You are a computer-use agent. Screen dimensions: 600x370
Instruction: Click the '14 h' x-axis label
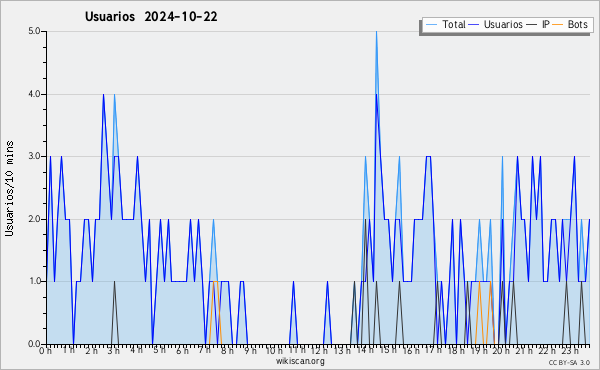(365, 350)
